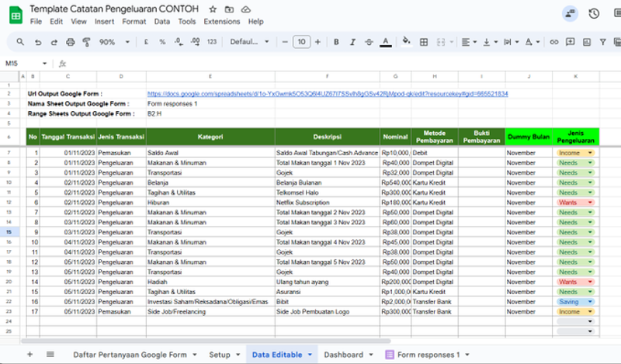Open version history clock icon
Screen dimensions: 621x364
tap(593, 14)
